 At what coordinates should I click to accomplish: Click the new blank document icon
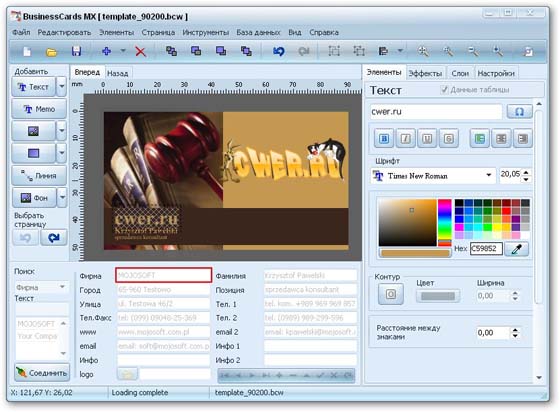click(27, 52)
